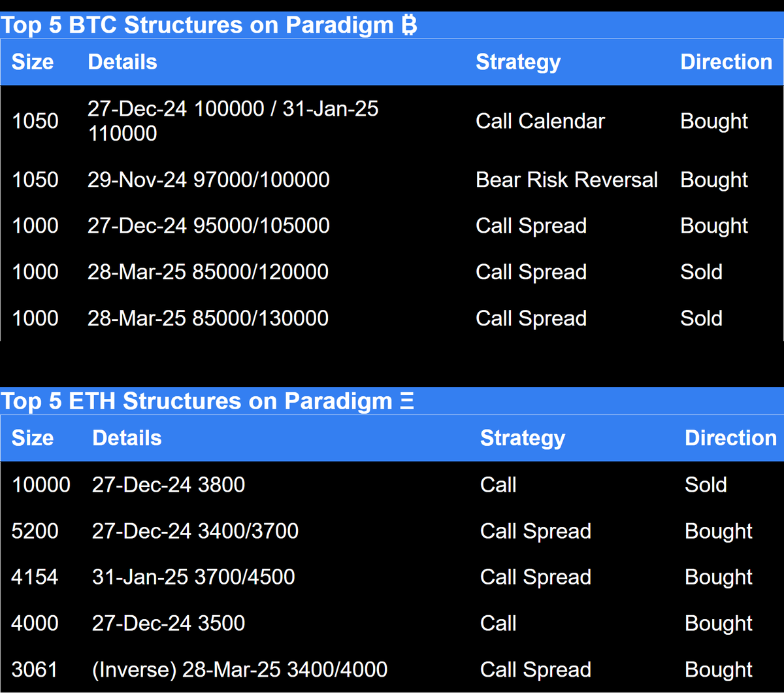This screenshot has width=784, height=693.
Task: Select size 1000 in the 95000/105000 row
Action: click(35, 226)
